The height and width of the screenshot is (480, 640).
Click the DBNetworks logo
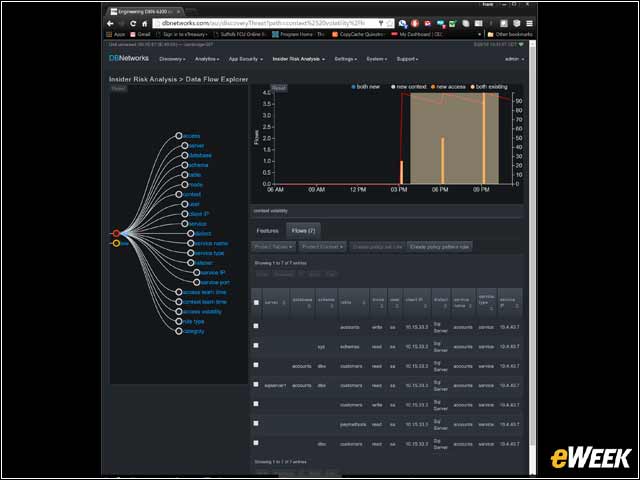pyautogui.click(x=129, y=58)
